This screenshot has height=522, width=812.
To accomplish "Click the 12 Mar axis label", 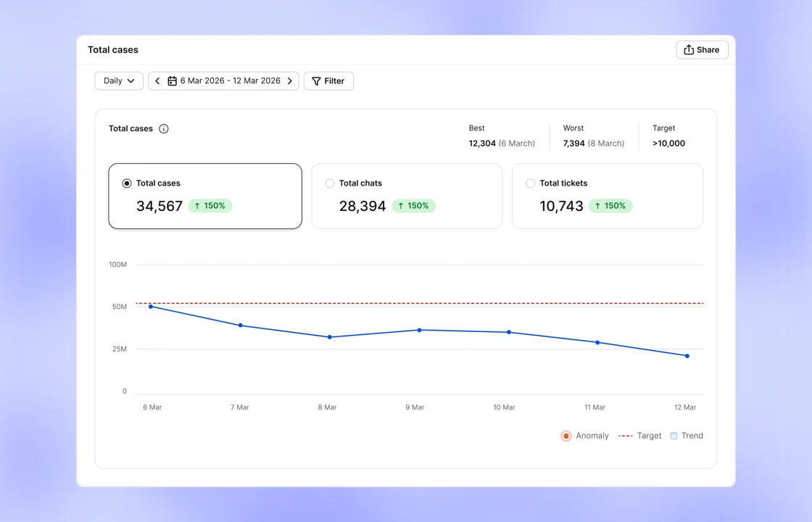I will click(x=685, y=407).
